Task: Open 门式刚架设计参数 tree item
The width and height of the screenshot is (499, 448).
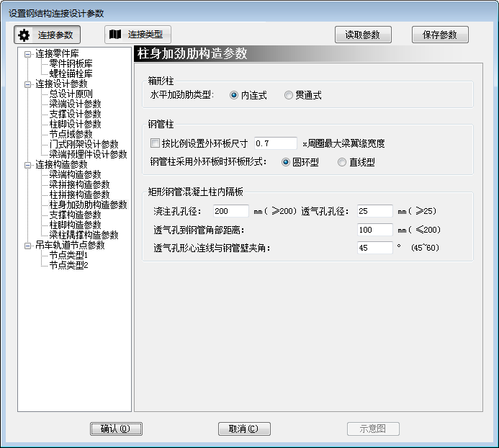Action: (x=84, y=144)
